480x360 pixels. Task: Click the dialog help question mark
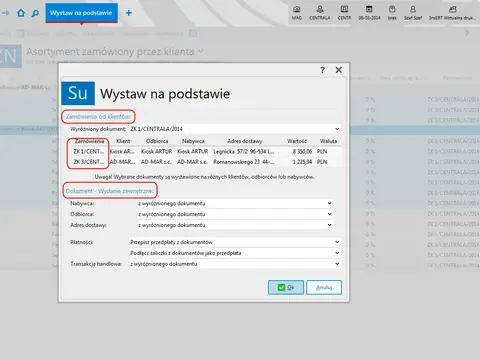(x=322, y=70)
